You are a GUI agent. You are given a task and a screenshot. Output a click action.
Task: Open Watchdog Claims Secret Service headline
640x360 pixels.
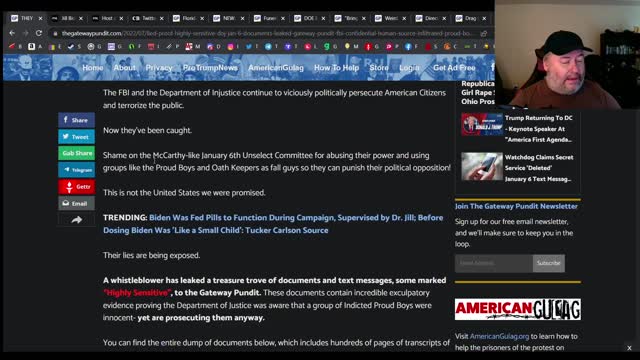pos(539,168)
